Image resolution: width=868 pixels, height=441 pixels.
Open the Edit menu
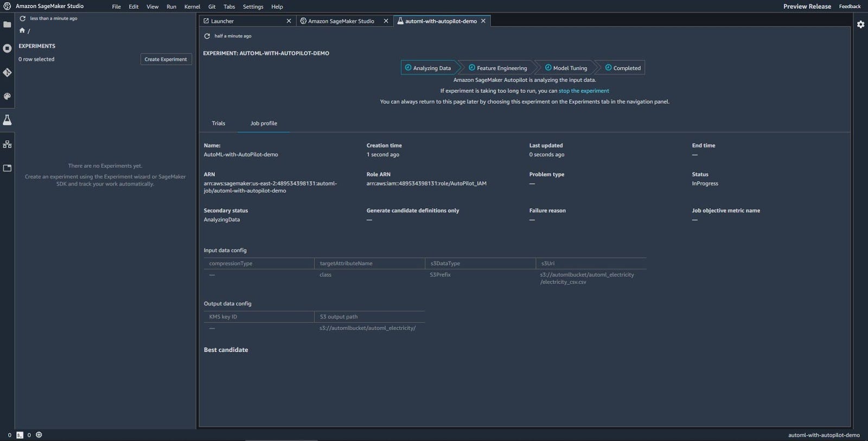coord(133,7)
